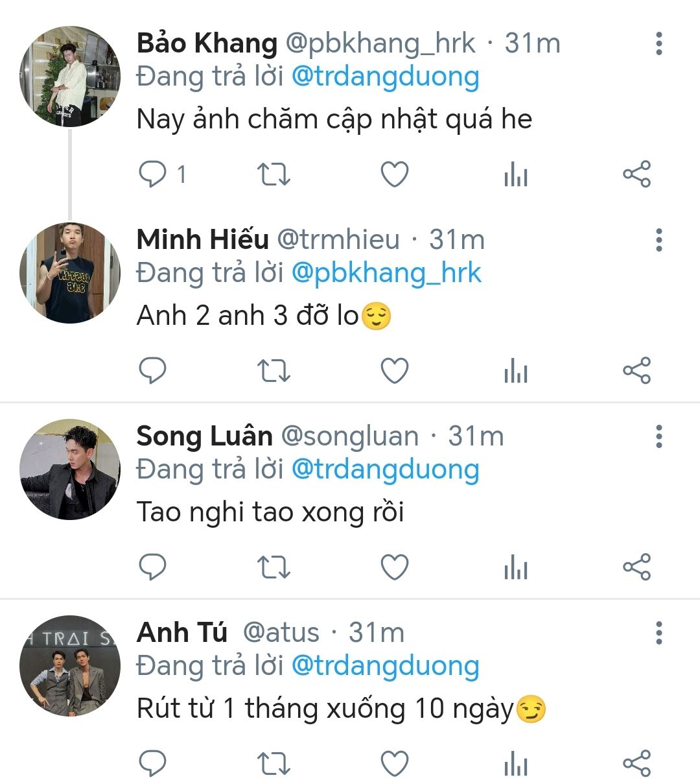Open more options on Minh Hiếu's tweet
Viewport: 700px width, 782px height.
click(x=659, y=240)
